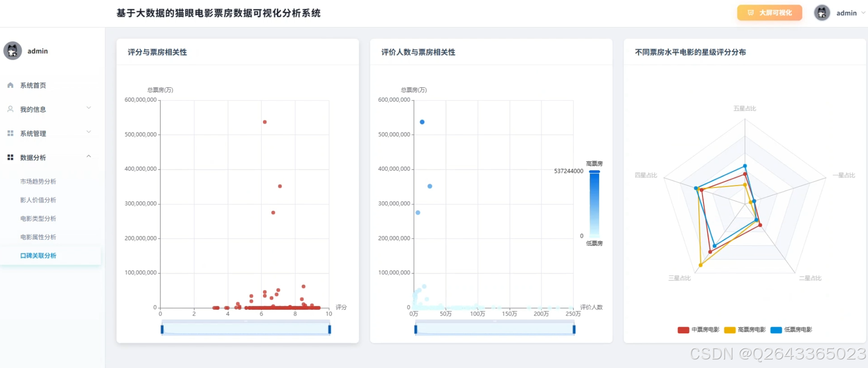
Task: Click the grid icon beside 数据分析
Action: click(10, 157)
